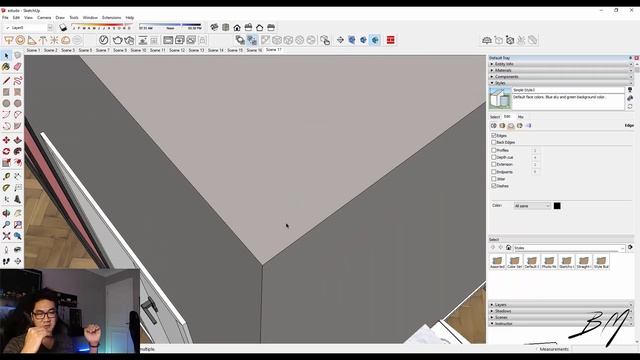Screen dimensions: 640x360
Task: Select the Orbit tool
Action: (x=6, y=213)
